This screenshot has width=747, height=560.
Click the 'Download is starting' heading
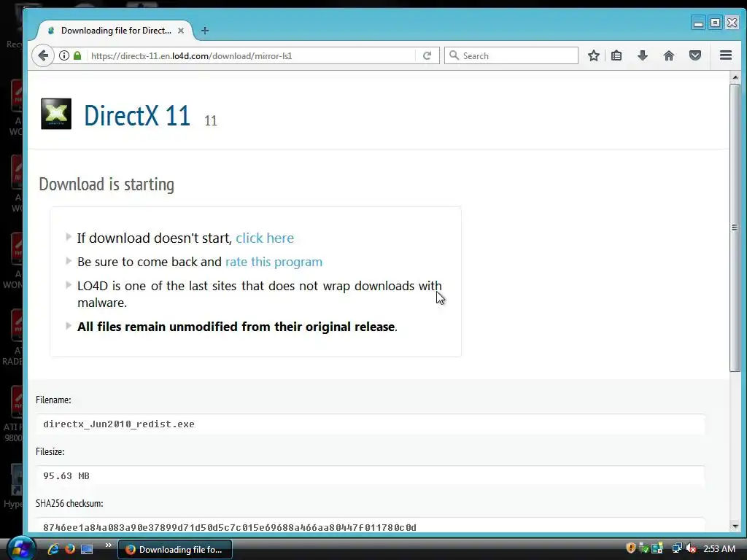pos(107,184)
